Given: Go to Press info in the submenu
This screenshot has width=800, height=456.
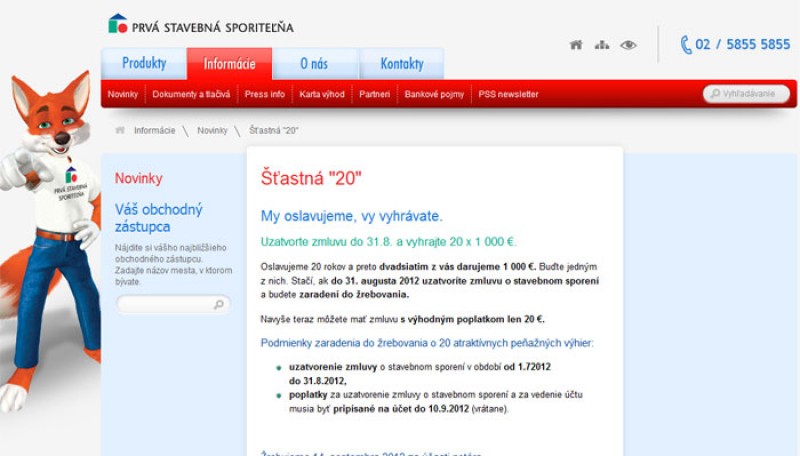Looking at the screenshot, I should [x=264, y=94].
